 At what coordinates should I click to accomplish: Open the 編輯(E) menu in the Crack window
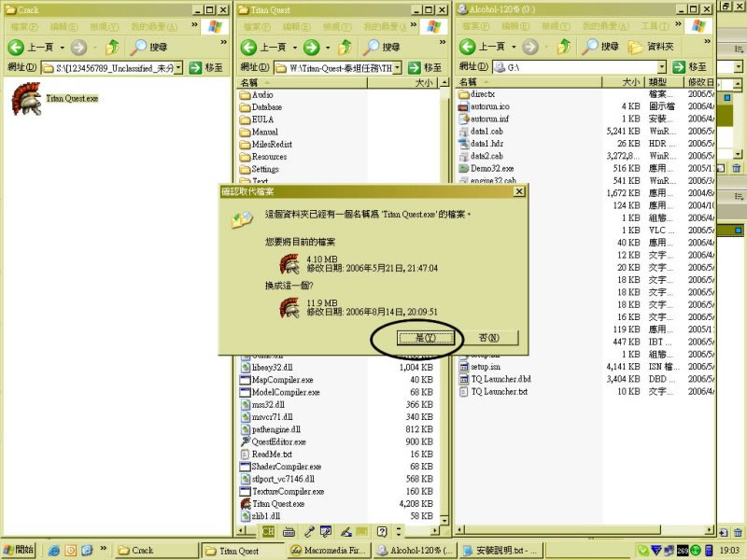click(63, 27)
